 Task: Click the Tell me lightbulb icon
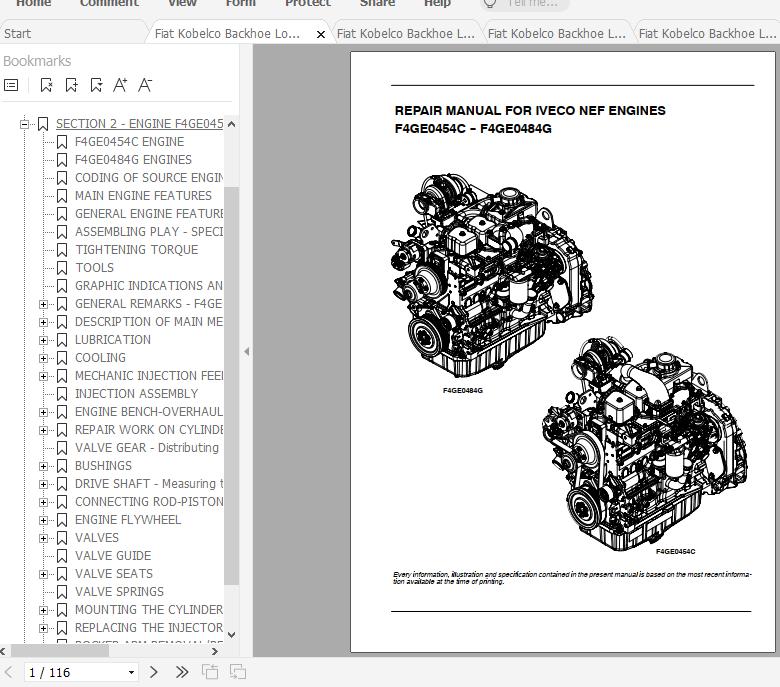(x=490, y=4)
